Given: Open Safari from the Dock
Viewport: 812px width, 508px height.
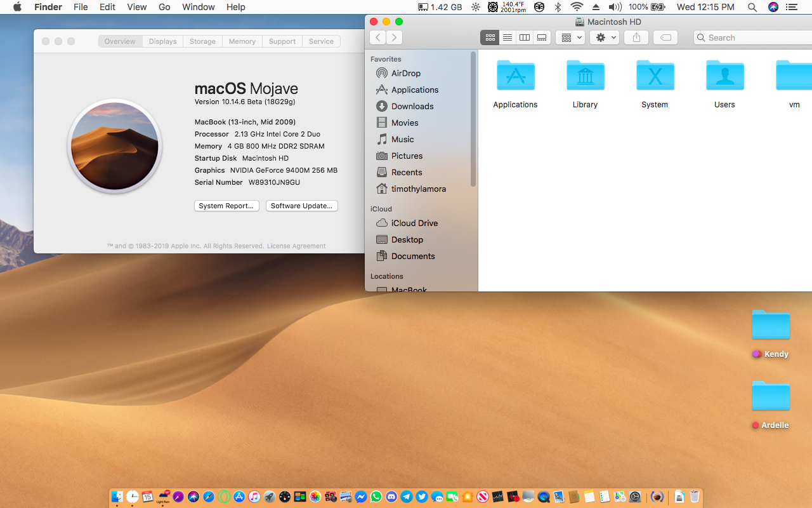Looking at the screenshot, I should coord(209,497).
